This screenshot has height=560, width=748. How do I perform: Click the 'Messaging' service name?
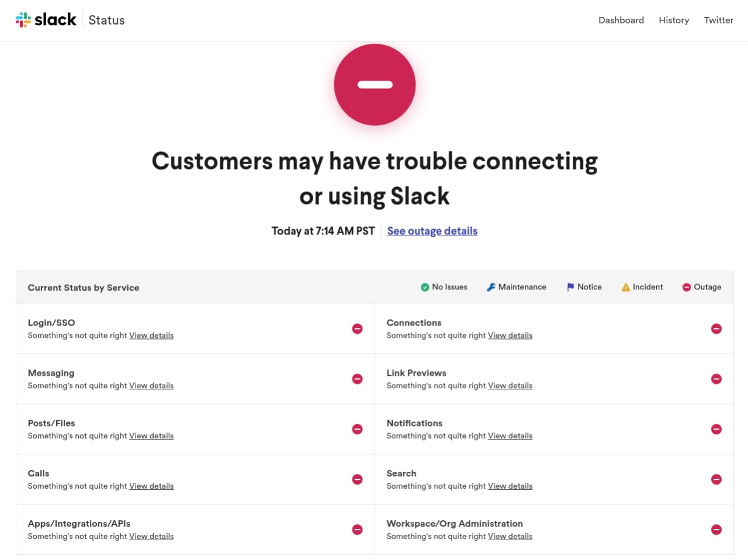click(51, 373)
